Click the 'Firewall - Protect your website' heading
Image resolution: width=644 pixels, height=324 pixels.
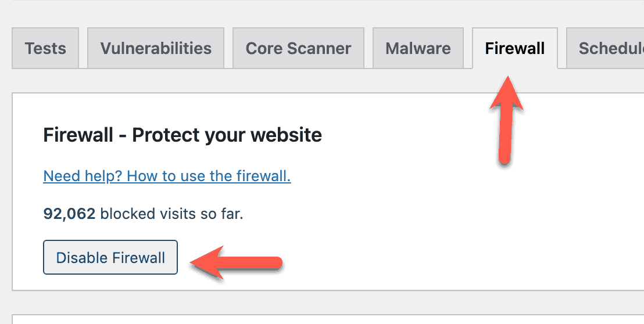point(183,135)
